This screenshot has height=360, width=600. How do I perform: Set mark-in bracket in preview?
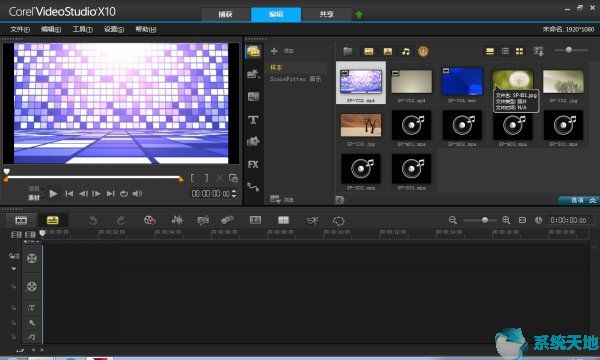tap(192, 178)
